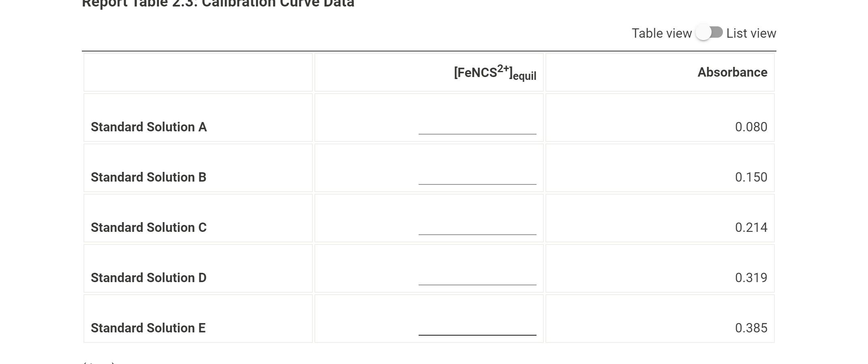Click the Standard Solution A row label

click(x=149, y=127)
